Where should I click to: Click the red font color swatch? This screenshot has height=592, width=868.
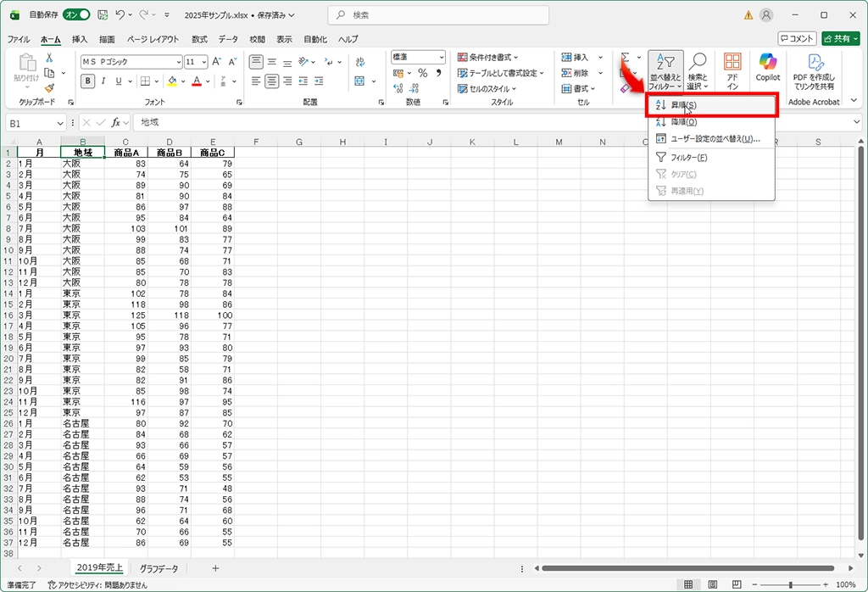tap(196, 81)
